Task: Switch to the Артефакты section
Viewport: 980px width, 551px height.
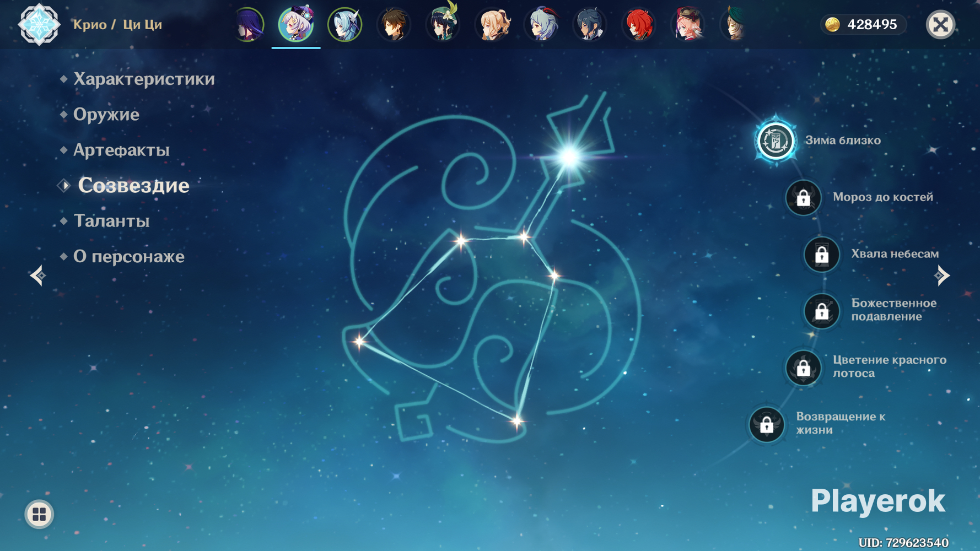Action: tap(121, 150)
